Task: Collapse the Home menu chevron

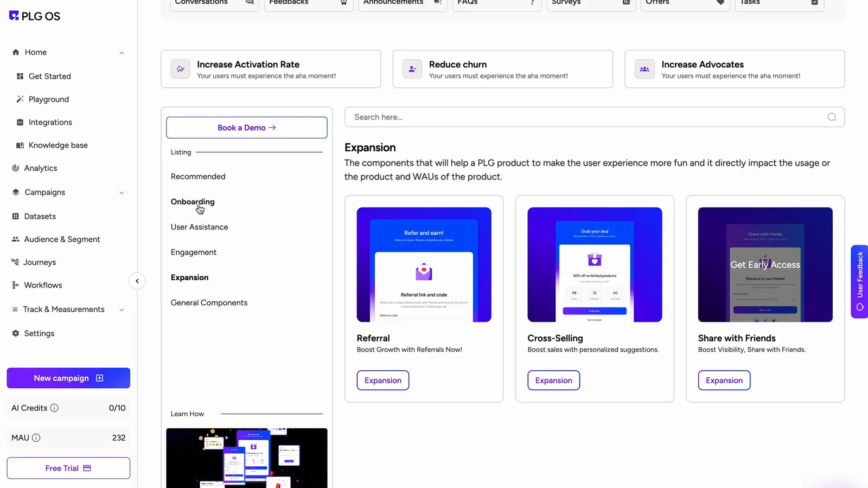Action: point(122,53)
